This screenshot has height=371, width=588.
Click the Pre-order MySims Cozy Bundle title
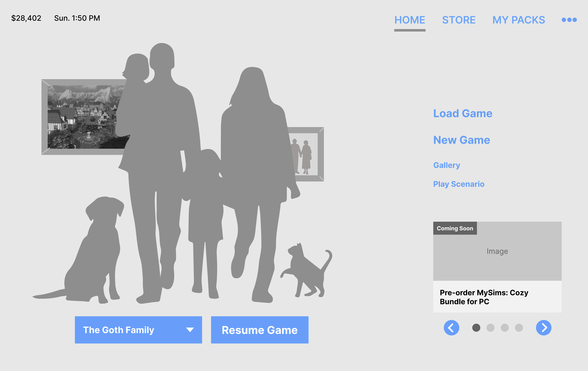pos(484,297)
